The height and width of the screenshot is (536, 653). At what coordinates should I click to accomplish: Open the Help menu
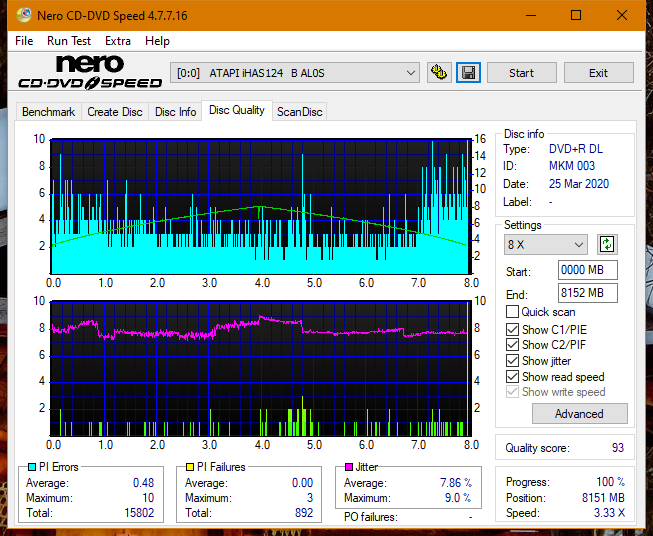(157, 41)
